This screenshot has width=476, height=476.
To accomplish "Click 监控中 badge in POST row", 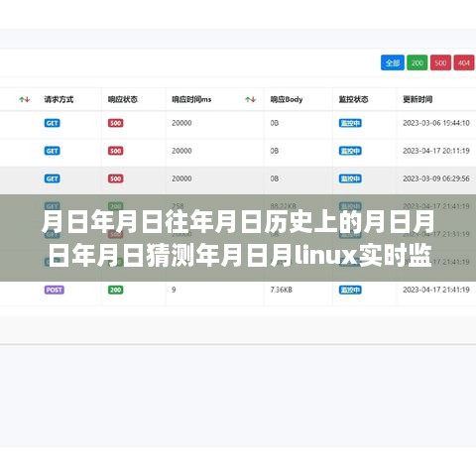I will (350, 290).
